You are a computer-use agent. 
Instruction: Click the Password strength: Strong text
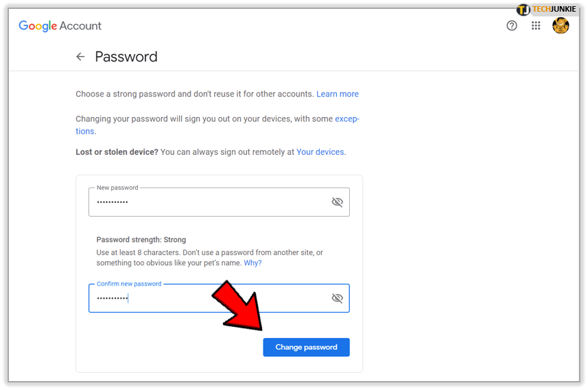(141, 240)
